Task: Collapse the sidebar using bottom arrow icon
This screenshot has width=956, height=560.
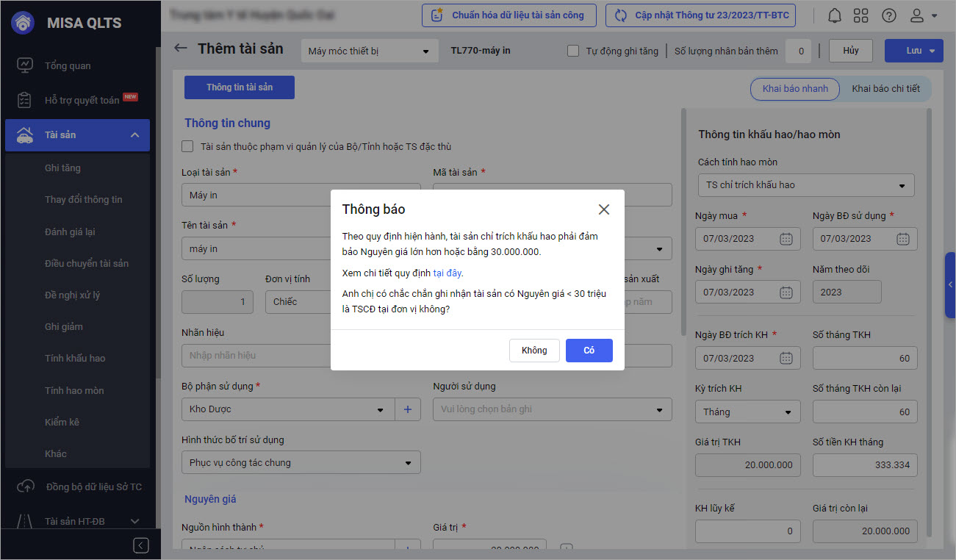Action: point(142,545)
